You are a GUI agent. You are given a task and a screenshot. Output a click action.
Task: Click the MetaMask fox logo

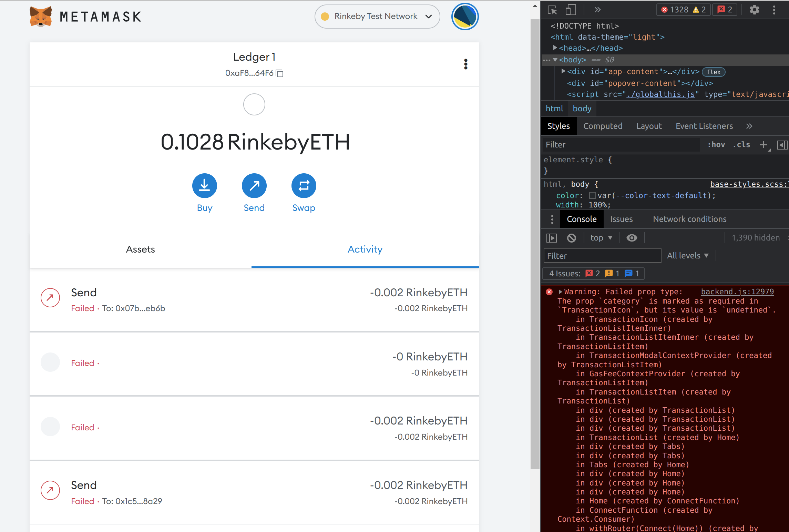point(40,15)
